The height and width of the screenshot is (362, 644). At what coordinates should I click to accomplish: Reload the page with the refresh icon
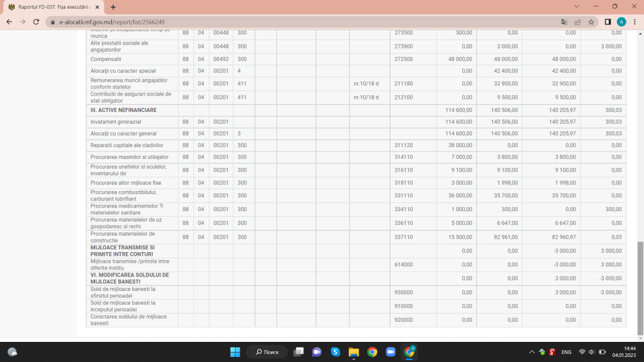(36, 22)
